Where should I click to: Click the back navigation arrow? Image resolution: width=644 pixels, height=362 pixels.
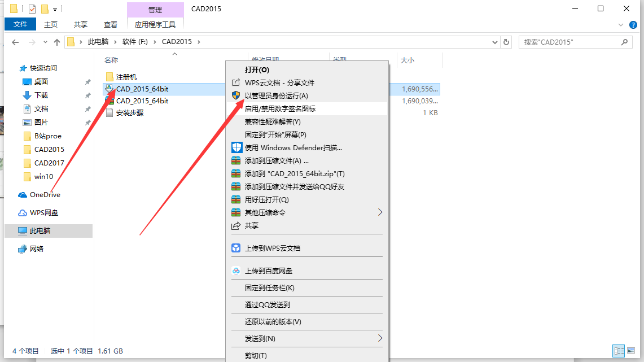point(16,42)
